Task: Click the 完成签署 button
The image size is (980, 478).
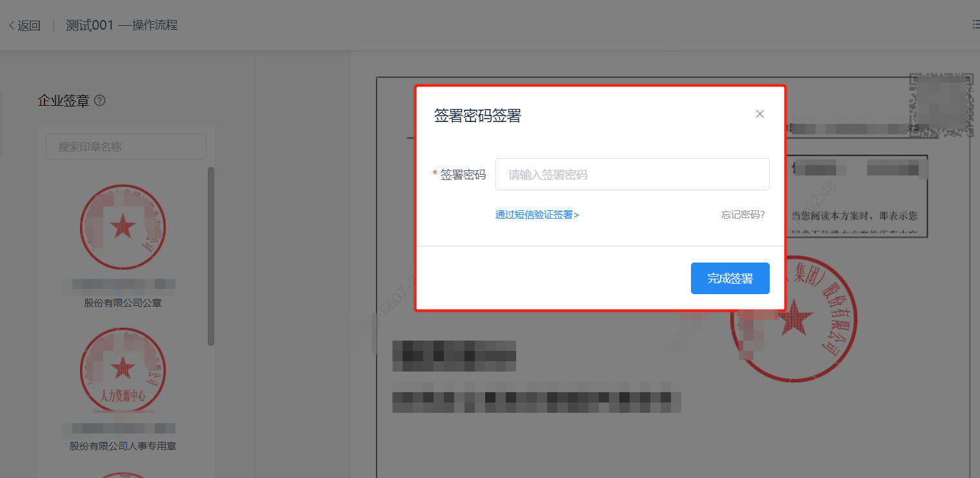Action: (730, 278)
